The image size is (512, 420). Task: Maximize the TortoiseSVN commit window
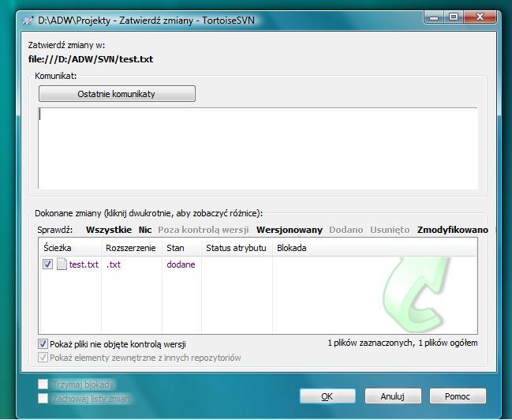pyautogui.click(x=453, y=17)
